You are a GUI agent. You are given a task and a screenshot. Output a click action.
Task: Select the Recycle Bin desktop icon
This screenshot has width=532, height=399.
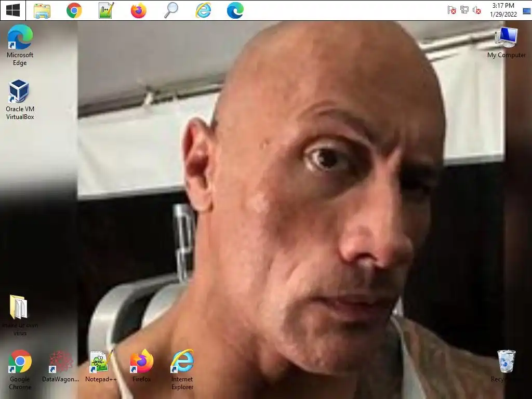[x=506, y=366]
